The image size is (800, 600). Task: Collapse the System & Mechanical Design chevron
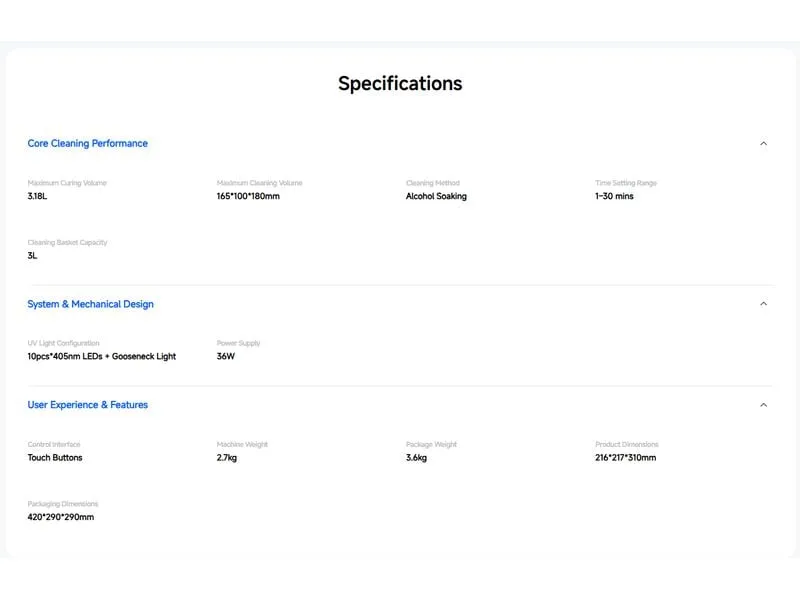click(x=763, y=304)
